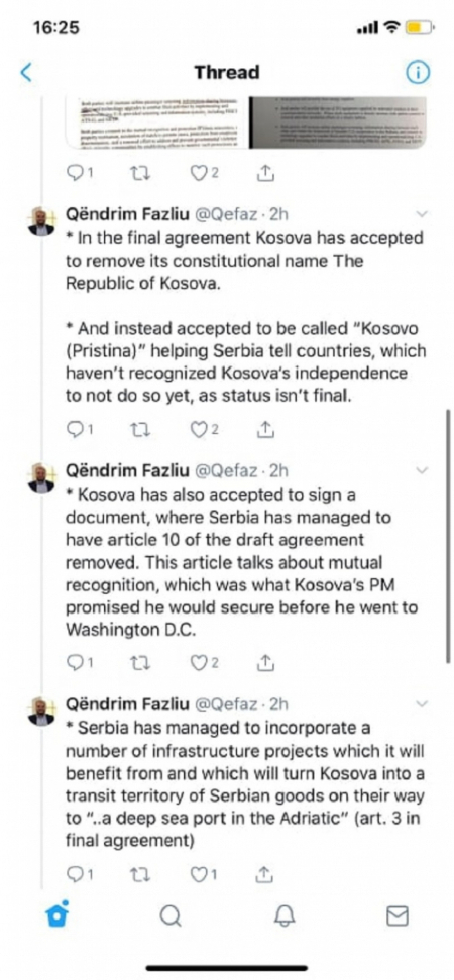
Task: Reply to the 'article 10' tweet
Action: coord(76,662)
